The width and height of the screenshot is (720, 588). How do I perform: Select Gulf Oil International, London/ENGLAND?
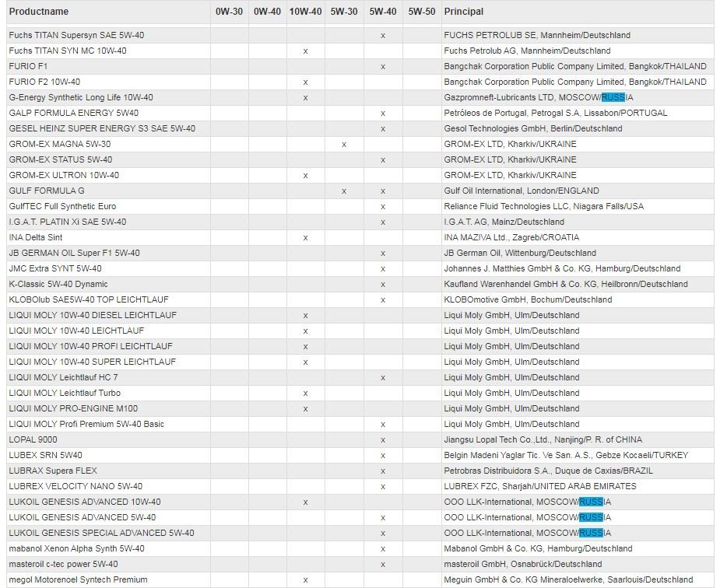(x=522, y=191)
